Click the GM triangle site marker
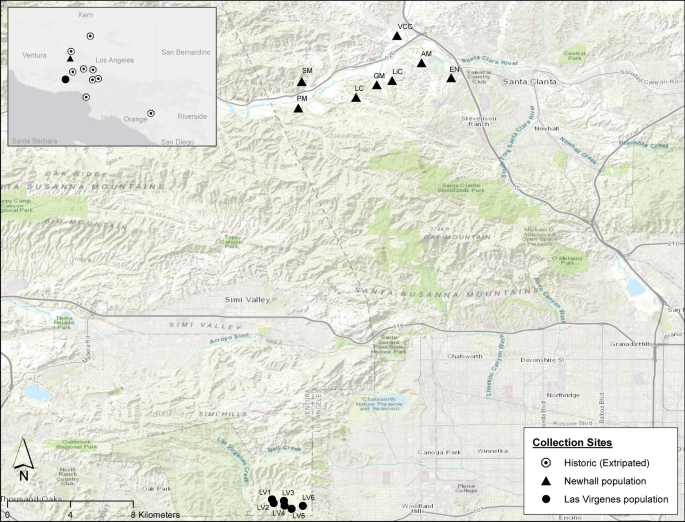Screen dimensions: 685x522 click(377, 85)
